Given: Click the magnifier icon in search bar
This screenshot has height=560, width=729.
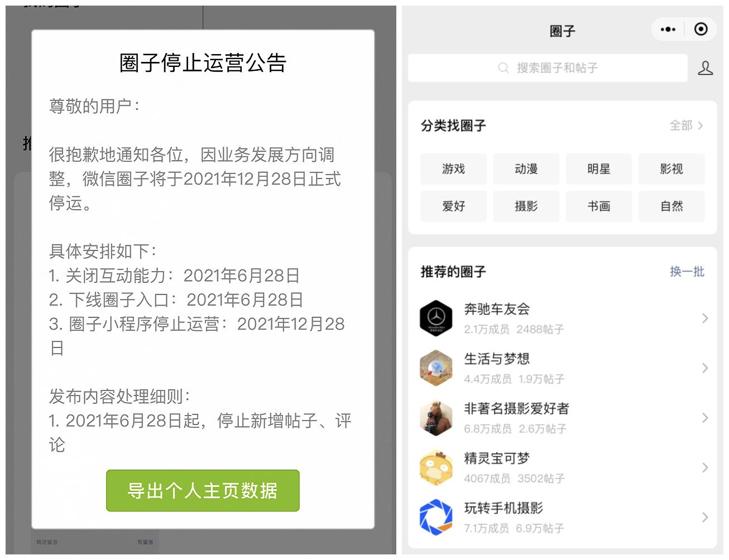Looking at the screenshot, I should tap(503, 68).
